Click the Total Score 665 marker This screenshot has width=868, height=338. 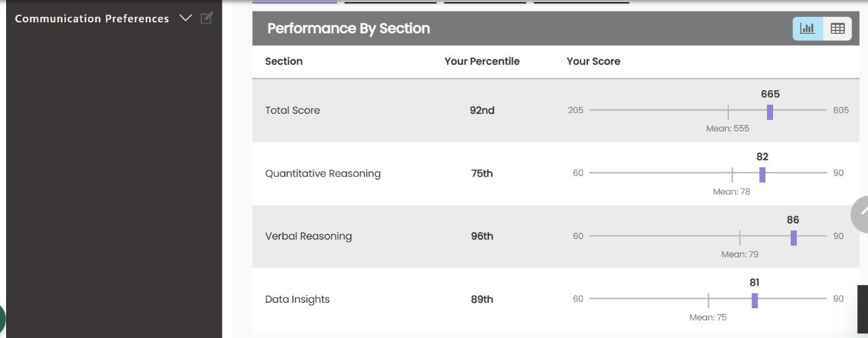[770, 112]
